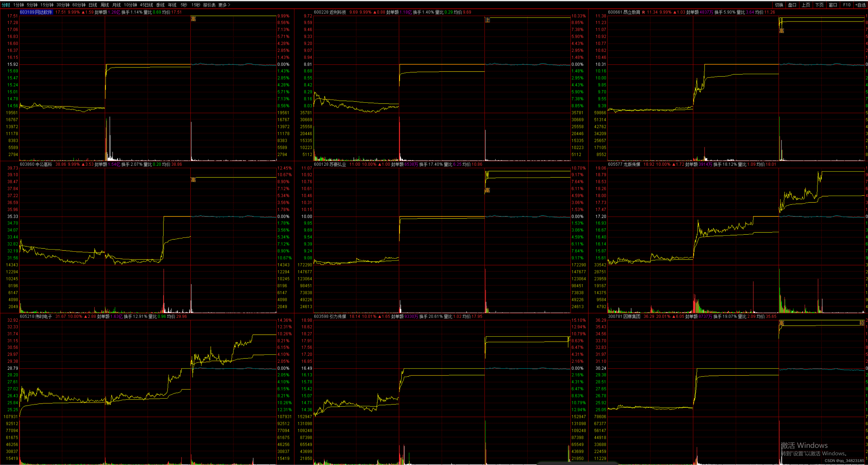Switch to the 5分钟 period tab
Viewport: 868px width, 465px height.
tap(32, 5)
